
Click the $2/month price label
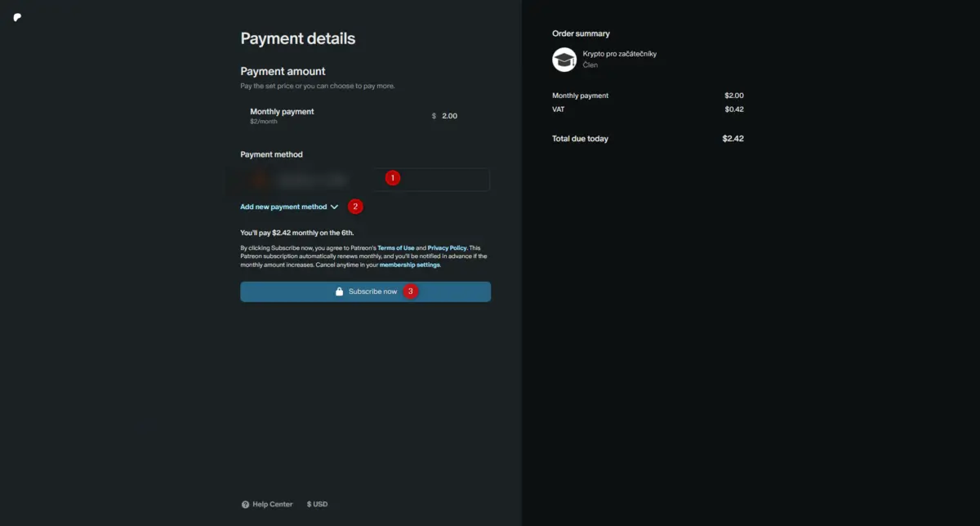[264, 122]
